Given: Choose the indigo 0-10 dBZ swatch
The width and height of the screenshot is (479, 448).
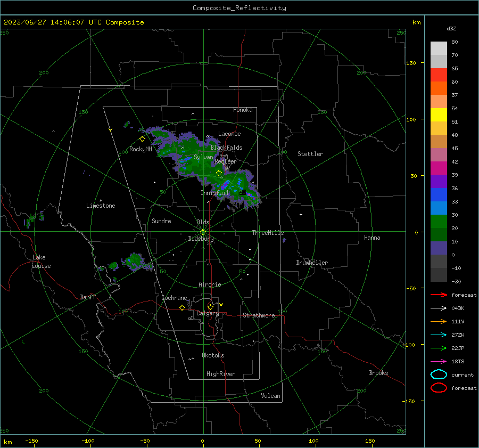Looking at the screenshot, I should point(439,248).
